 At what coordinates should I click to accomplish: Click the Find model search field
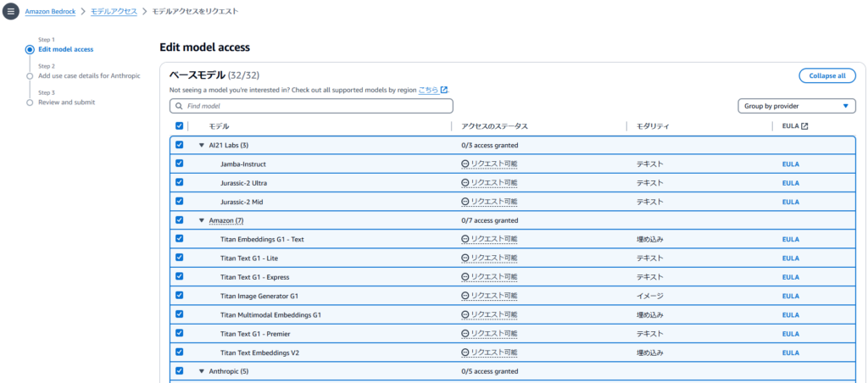click(x=311, y=107)
